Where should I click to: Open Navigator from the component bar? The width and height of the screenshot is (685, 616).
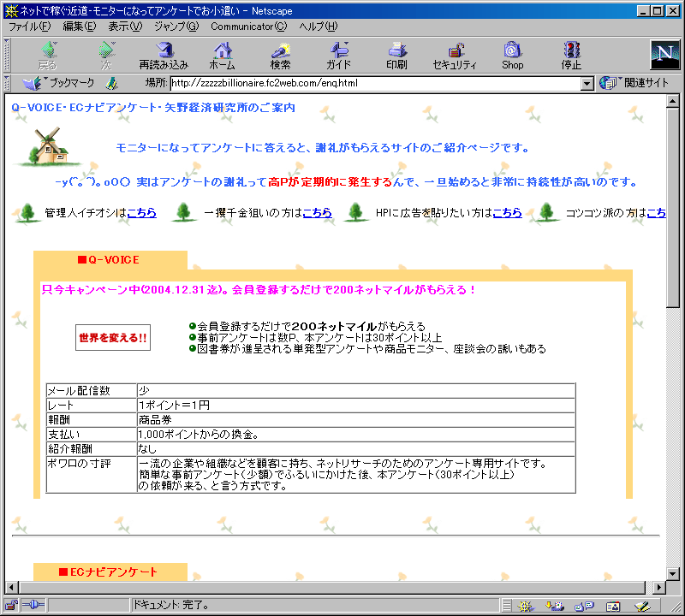(526, 606)
